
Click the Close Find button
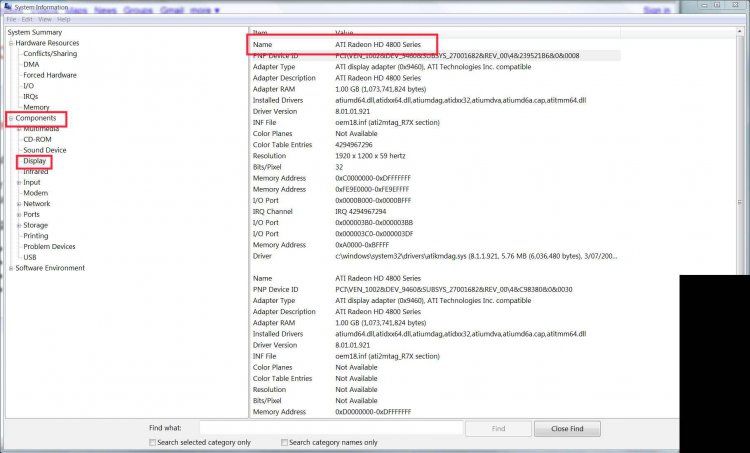pyautogui.click(x=567, y=429)
